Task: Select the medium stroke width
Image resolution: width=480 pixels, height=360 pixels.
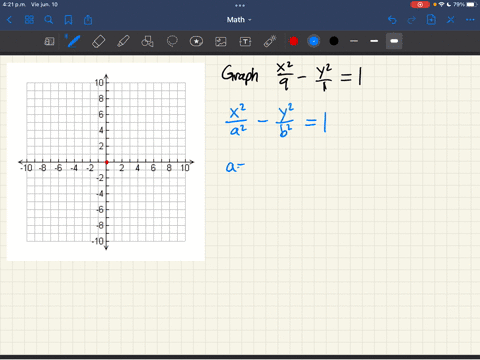Action: pyautogui.click(x=374, y=41)
